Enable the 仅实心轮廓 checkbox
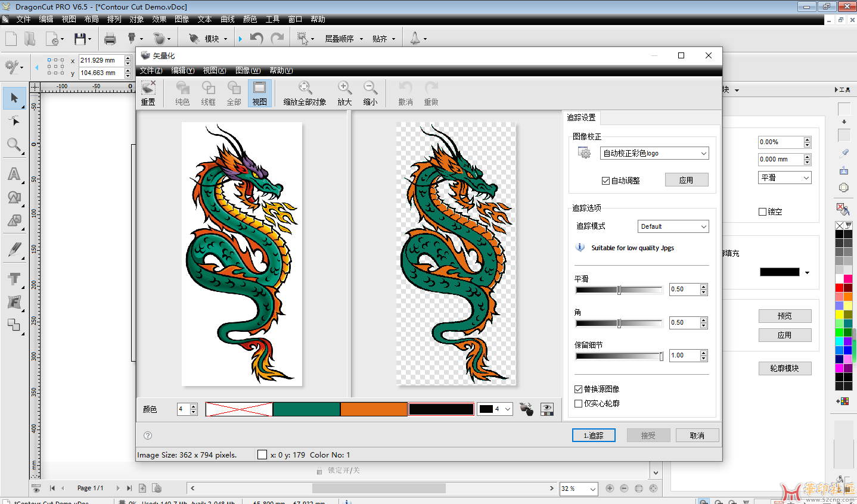Screen dimensions: 857x504 578,403
